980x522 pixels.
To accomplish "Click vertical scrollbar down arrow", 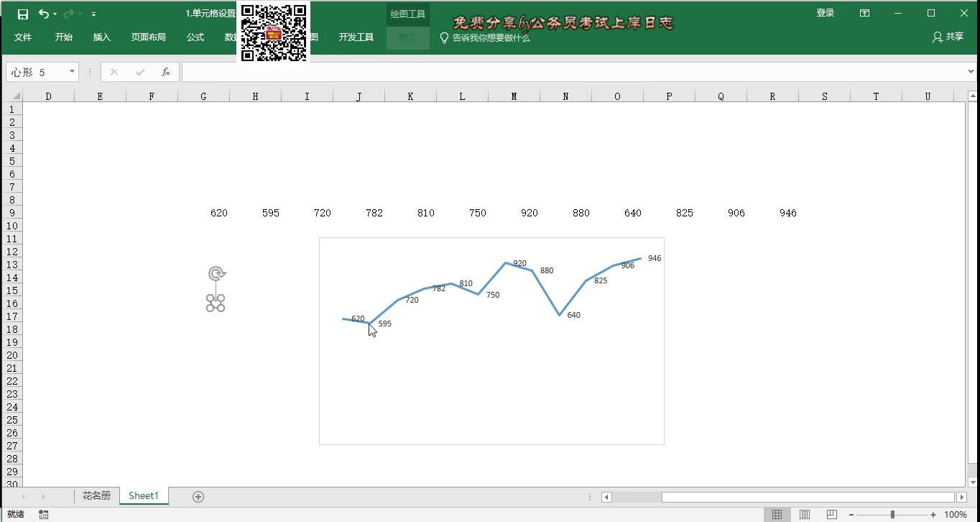I will tap(973, 482).
